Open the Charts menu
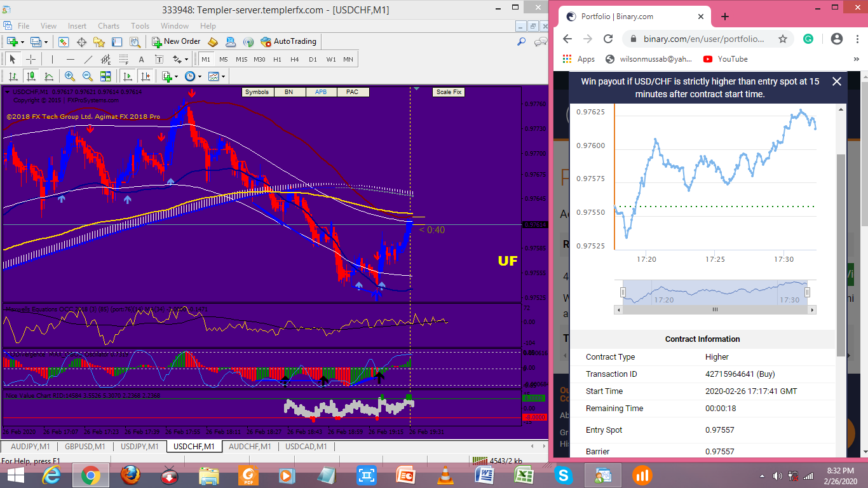The height and width of the screenshot is (488, 868). (x=109, y=26)
